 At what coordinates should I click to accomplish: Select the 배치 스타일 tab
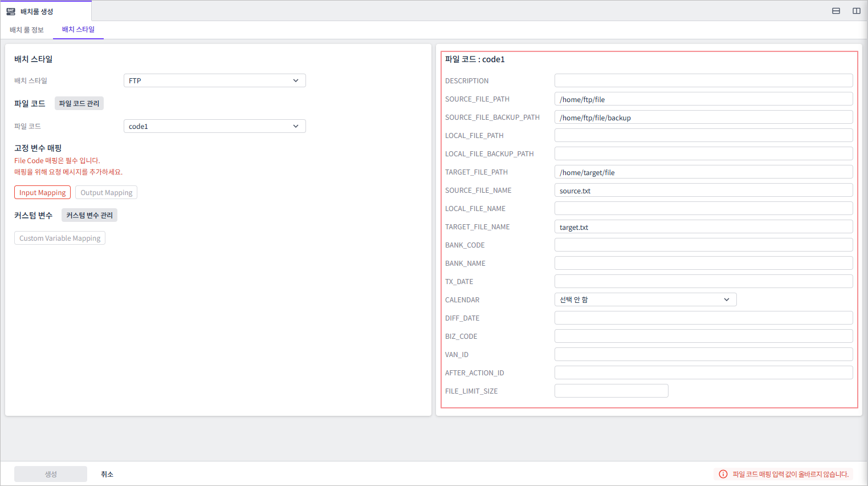[x=78, y=30]
